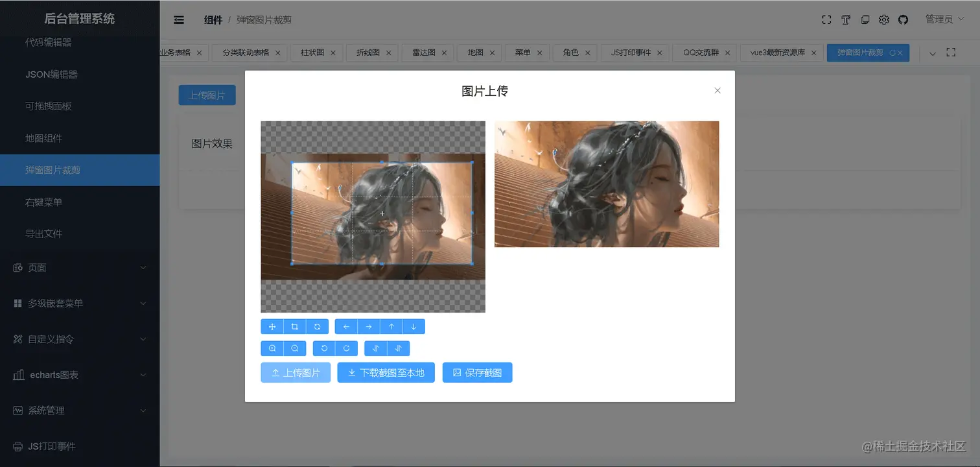Open the settings gear in the header
Viewport: 980px width, 467px height.
click(x=883, y=19)
